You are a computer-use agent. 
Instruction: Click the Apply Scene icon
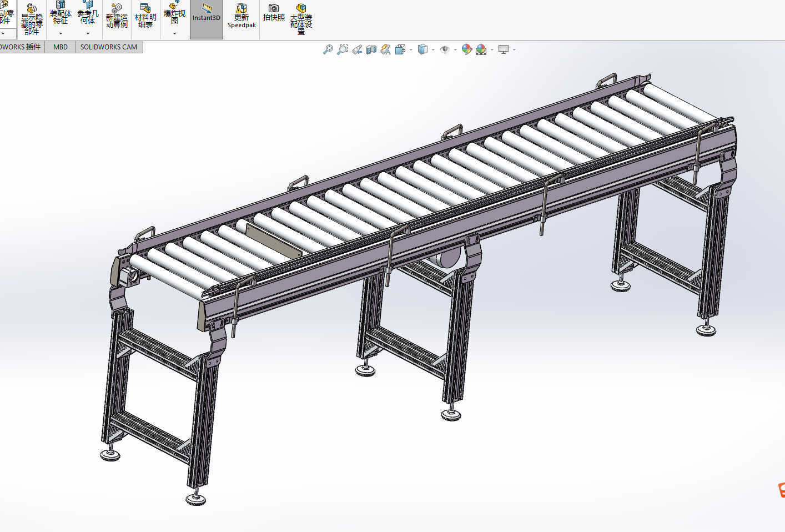(481, 49)
